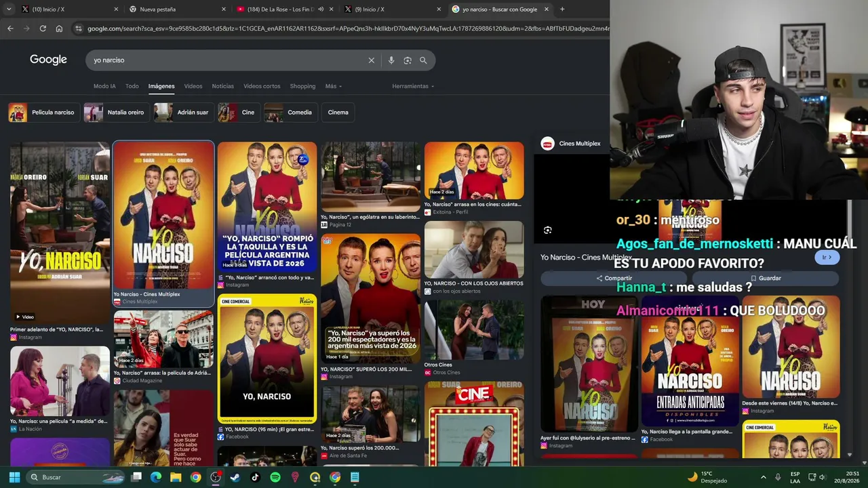The image size is (868, 488).
Task: Open a new Chrome tab with plus
Action: tap(562, 9)
